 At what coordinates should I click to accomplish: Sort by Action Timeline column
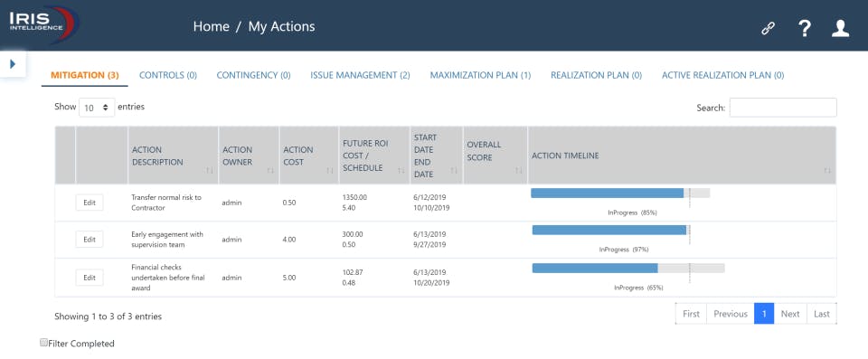(682, 156)
